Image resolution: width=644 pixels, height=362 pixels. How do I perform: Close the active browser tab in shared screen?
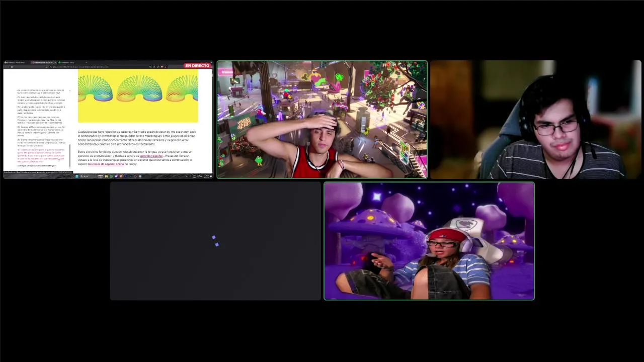click(55, 63)
